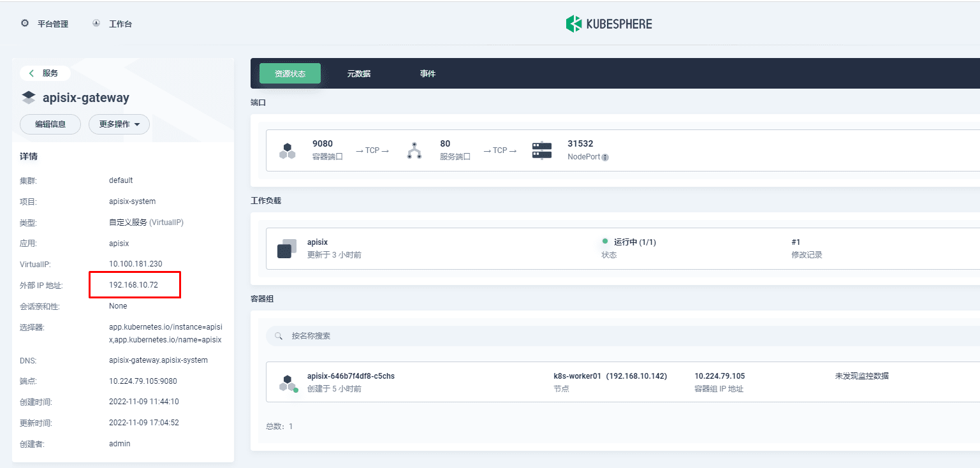Click the 未发现监控数据 text
The height and width of the screenshot is (468, 980).
[x=862, y=376]
